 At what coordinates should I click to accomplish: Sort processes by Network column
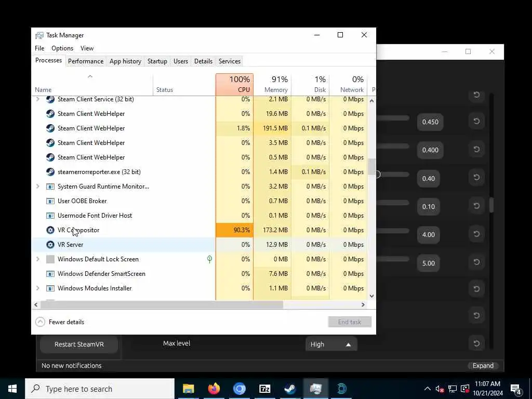[x=349, y=85]
